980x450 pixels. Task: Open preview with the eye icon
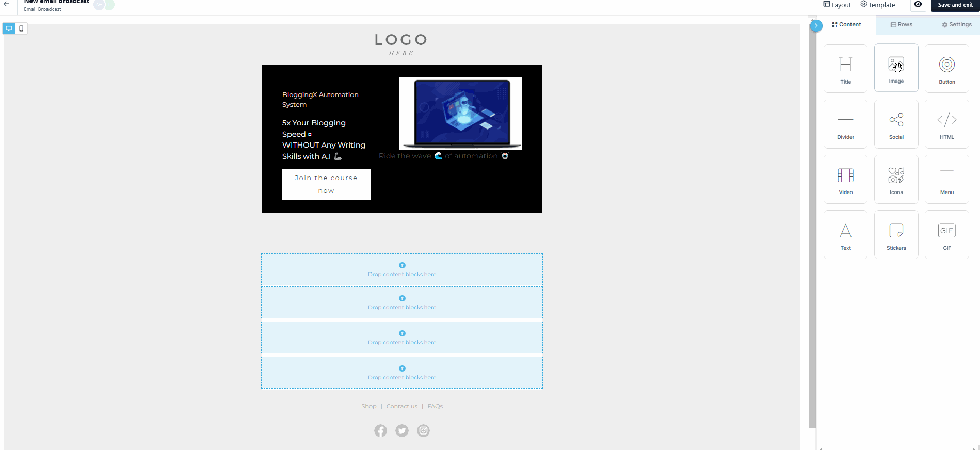[x=918, y=5]
